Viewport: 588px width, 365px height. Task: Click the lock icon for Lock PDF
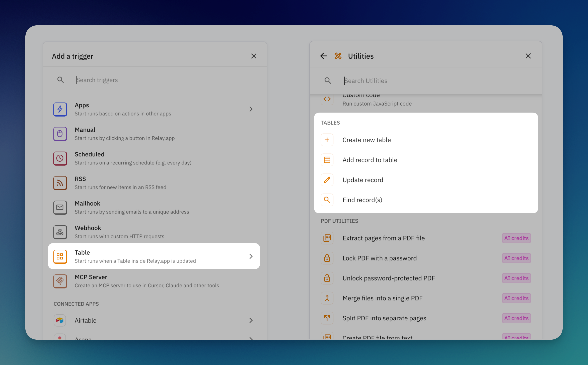pos(327,258)
